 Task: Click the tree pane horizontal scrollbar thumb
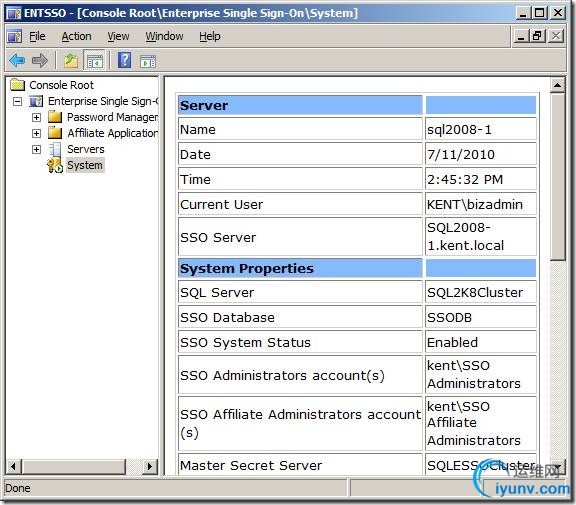[73, 466]
